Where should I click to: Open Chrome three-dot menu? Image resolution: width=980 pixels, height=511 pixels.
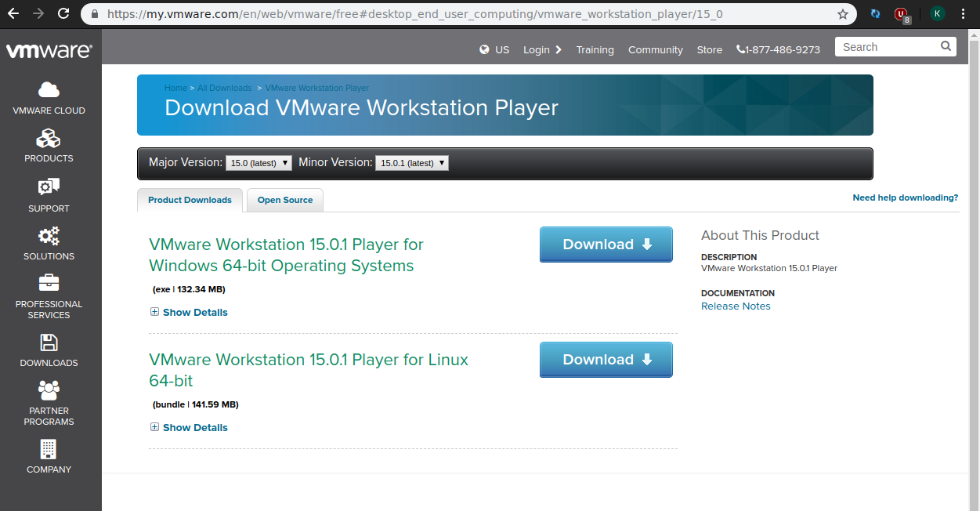click(x=964, y=14)
